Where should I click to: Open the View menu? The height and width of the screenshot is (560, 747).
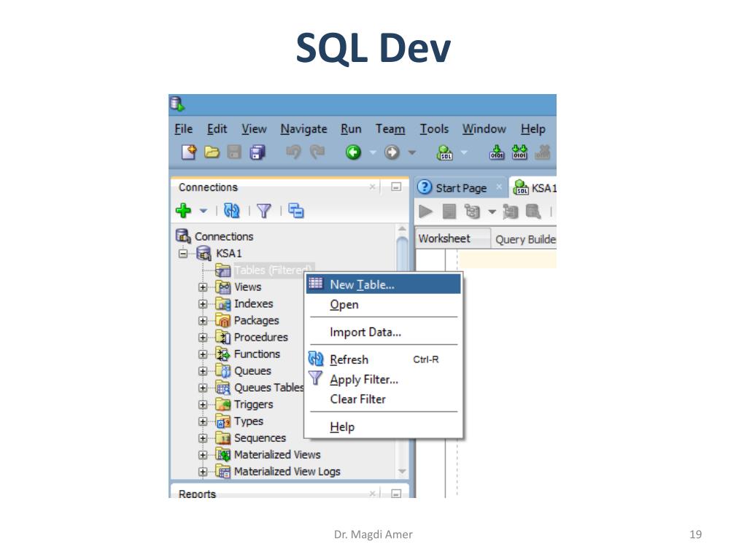coord(254,129)
